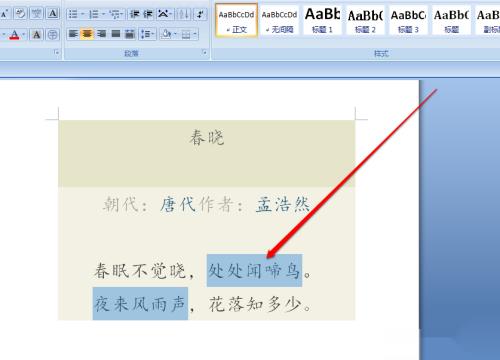Viewport: 500px width, 360px height.
Task: Apply the 标题 1 heading style
Action: 322,19
